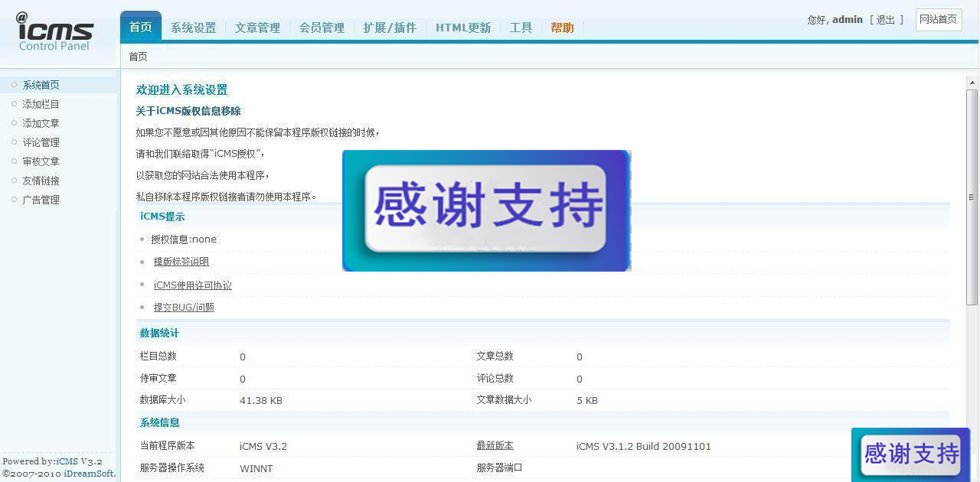Click the 栏目总数 label
This screenshot has height=482, width=980.
pyautogui.click(x=158, y=356)
